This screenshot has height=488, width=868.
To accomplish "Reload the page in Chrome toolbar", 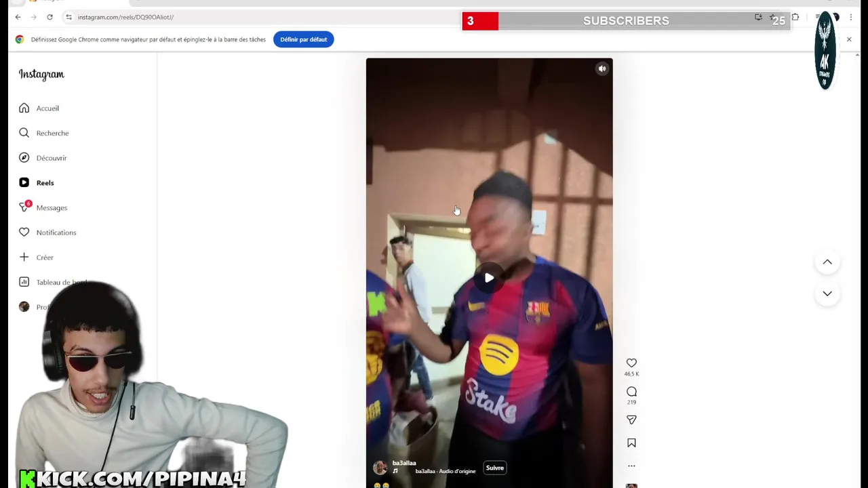I will point(50,17).
